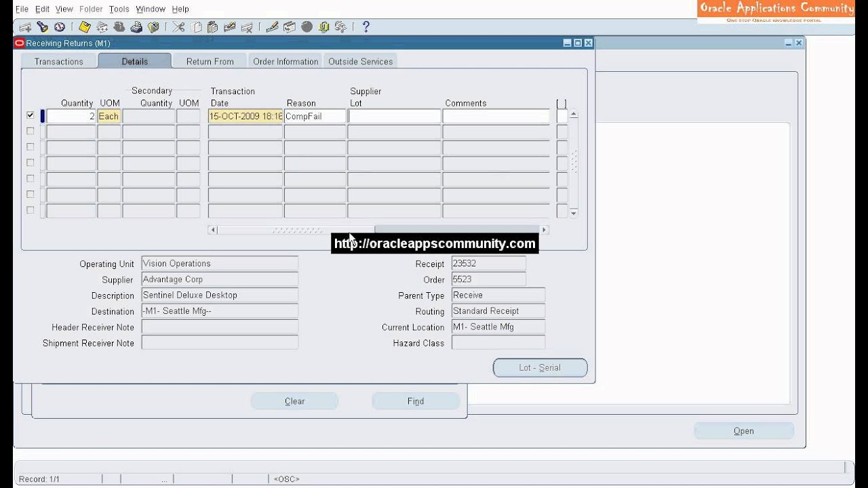Click the Switch Responsibilities toolbar icon
The width and height of the screenshot is (868, 488).
coord(119,27)
